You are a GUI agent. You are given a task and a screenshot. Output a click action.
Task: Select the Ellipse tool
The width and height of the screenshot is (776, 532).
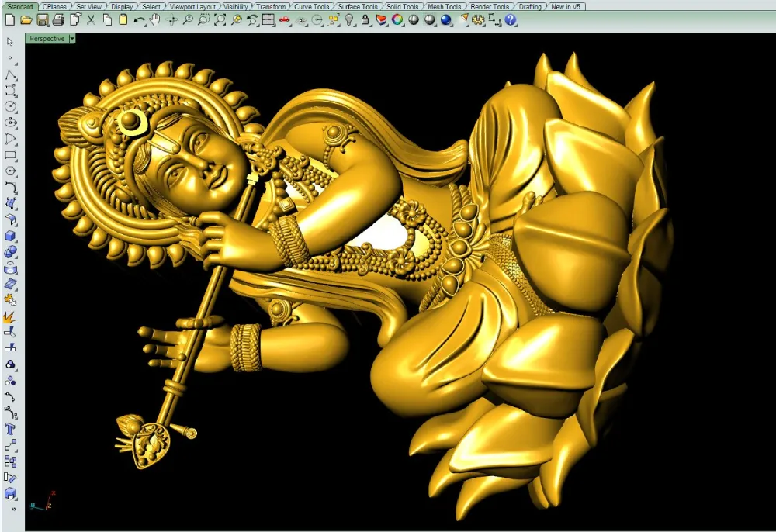[10, 123]
